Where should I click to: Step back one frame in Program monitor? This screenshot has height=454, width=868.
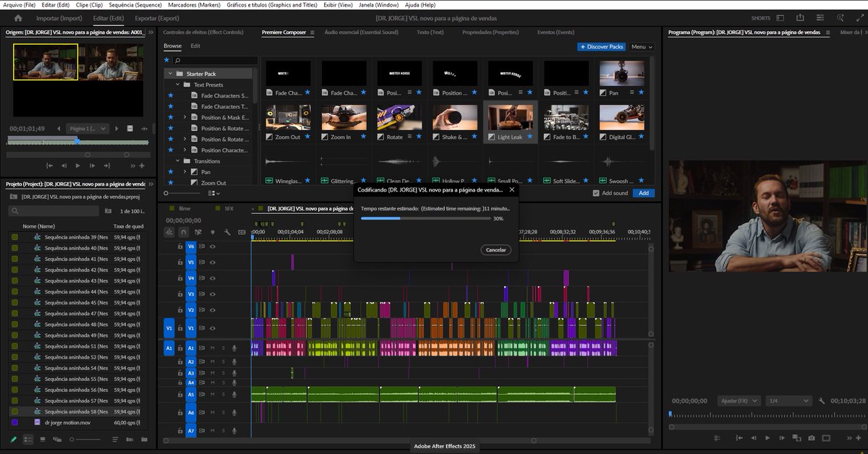(x=753, y=438)
